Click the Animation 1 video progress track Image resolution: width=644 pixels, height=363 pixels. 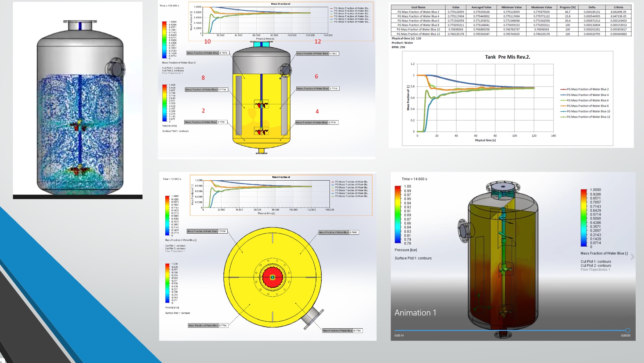(x=510, y=330)
